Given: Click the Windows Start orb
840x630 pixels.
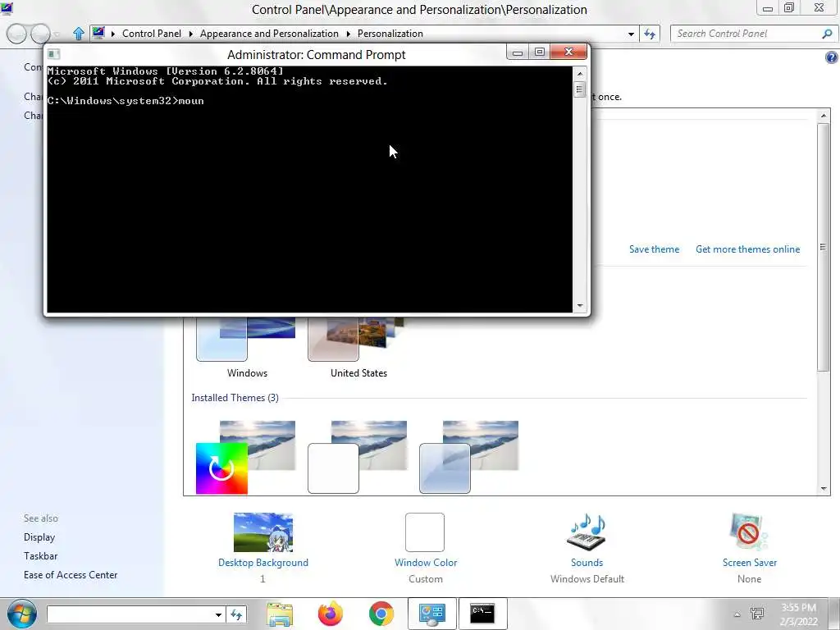Looking at the screenshot, I should (22, 614).
